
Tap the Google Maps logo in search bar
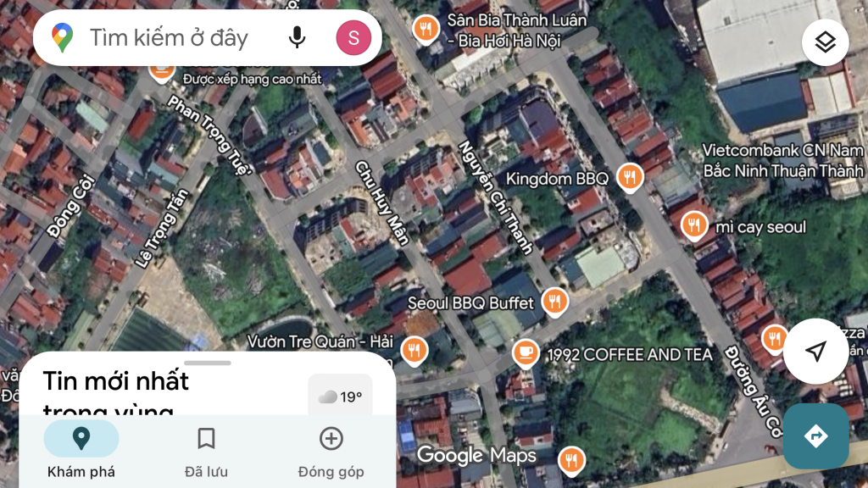pos(62,37)
